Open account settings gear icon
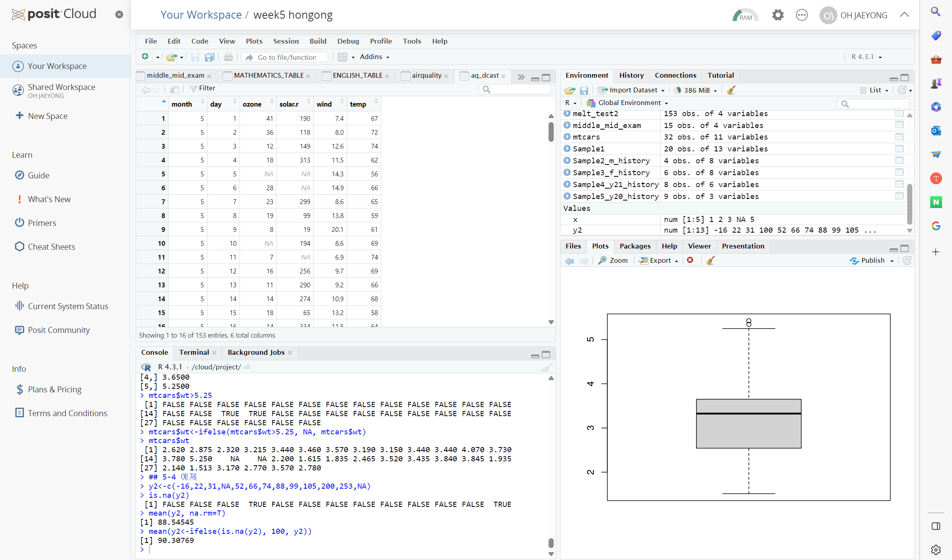The image size is (952, 560). [777, 15]
